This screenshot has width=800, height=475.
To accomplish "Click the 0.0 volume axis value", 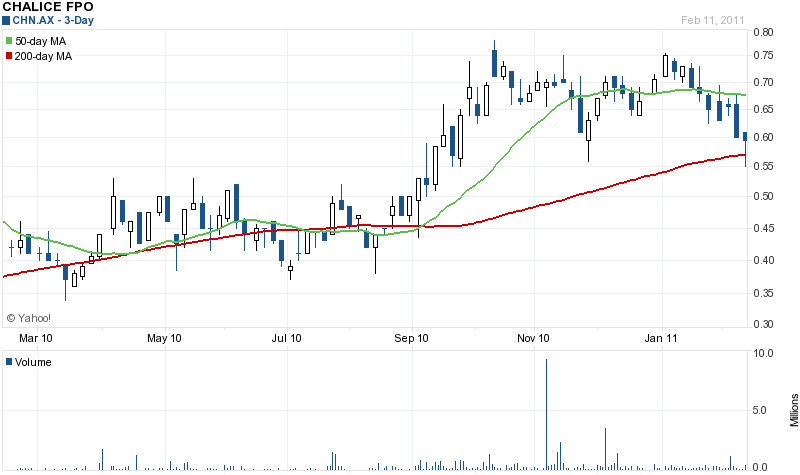I will [760, 467].
